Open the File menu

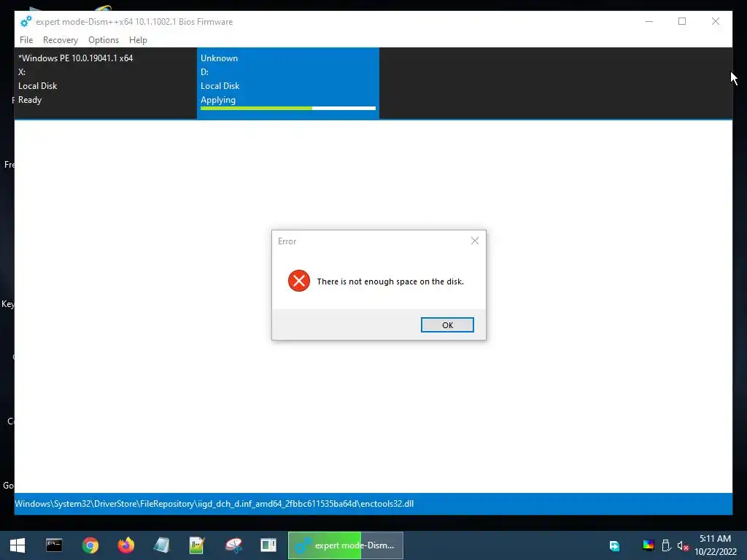click(x=26, y=40)
